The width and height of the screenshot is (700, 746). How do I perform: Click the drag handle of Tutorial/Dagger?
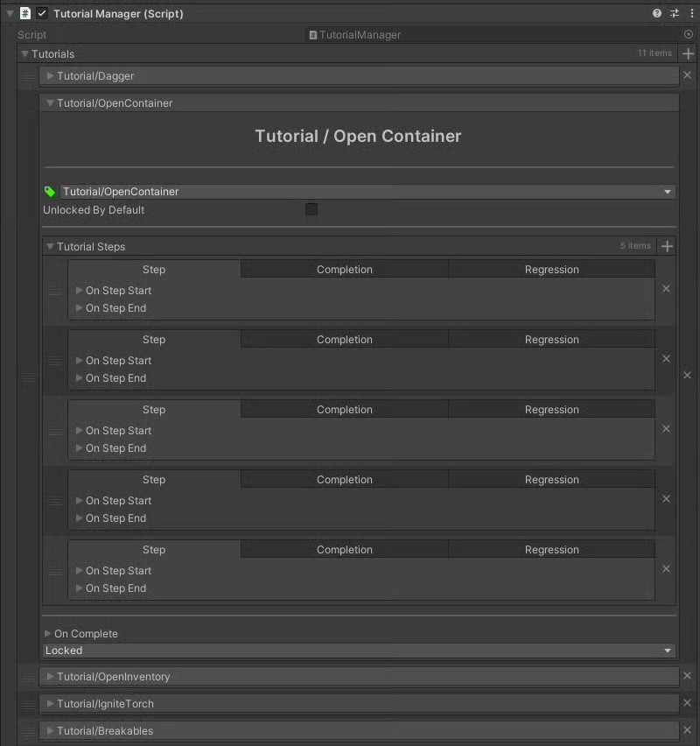[30, 76]
